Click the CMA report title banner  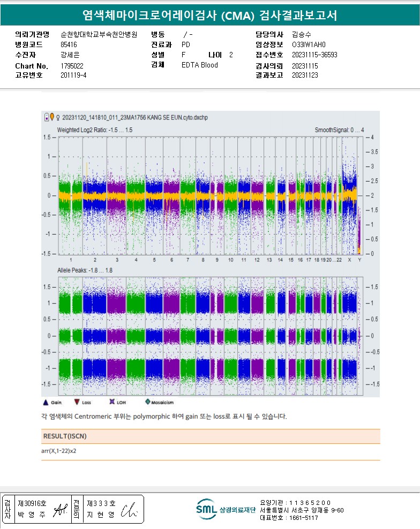pos(210,15)
